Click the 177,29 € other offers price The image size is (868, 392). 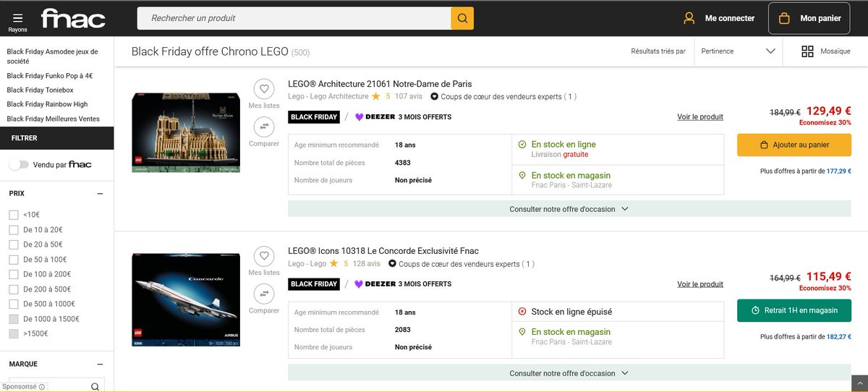coord(839,171)
